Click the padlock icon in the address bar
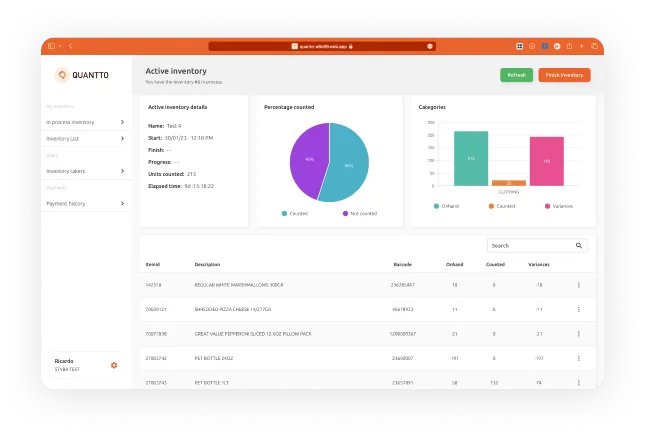 pos(350,47)
